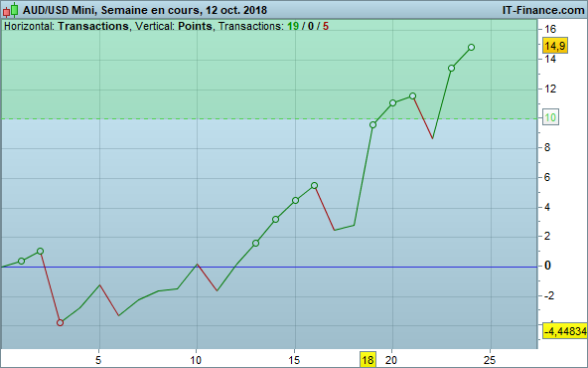The image size is (588, 368).
Task: Click the data point at transaction 13
Action: (255, 244)
